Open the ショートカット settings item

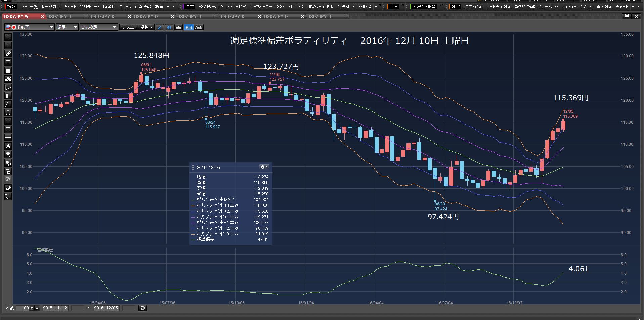549,7
